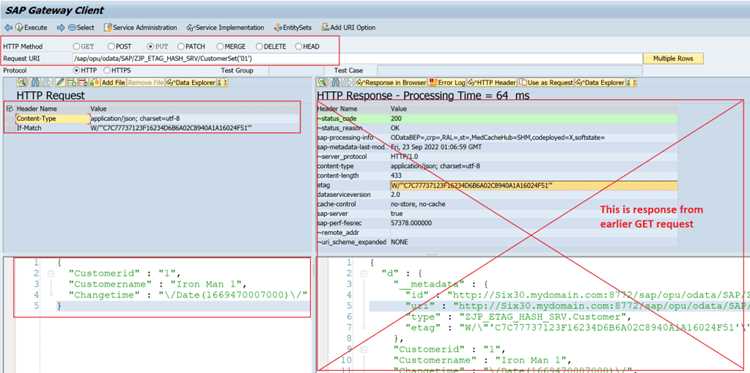Click the "Changetime" line in request body
Viewport: 750px width, 373px height.
click(x=188, y=296)
